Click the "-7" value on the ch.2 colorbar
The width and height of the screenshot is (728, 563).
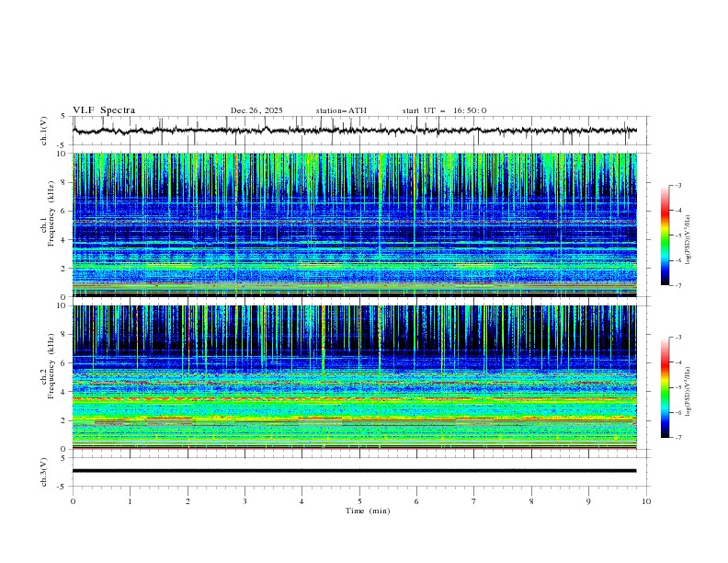[677, 438]
